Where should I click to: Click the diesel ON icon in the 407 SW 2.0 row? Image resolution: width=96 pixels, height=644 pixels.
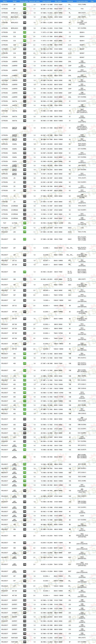(x=25, y=595)
